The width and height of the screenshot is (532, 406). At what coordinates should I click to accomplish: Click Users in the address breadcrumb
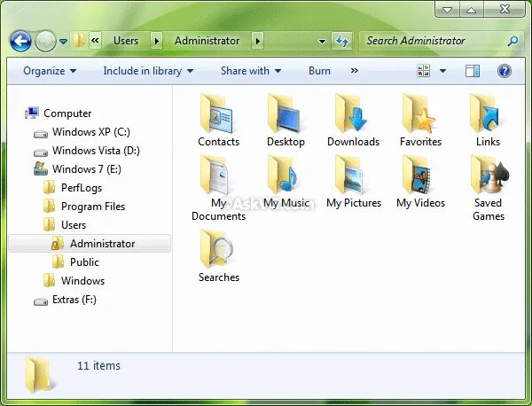click(126, 41)
